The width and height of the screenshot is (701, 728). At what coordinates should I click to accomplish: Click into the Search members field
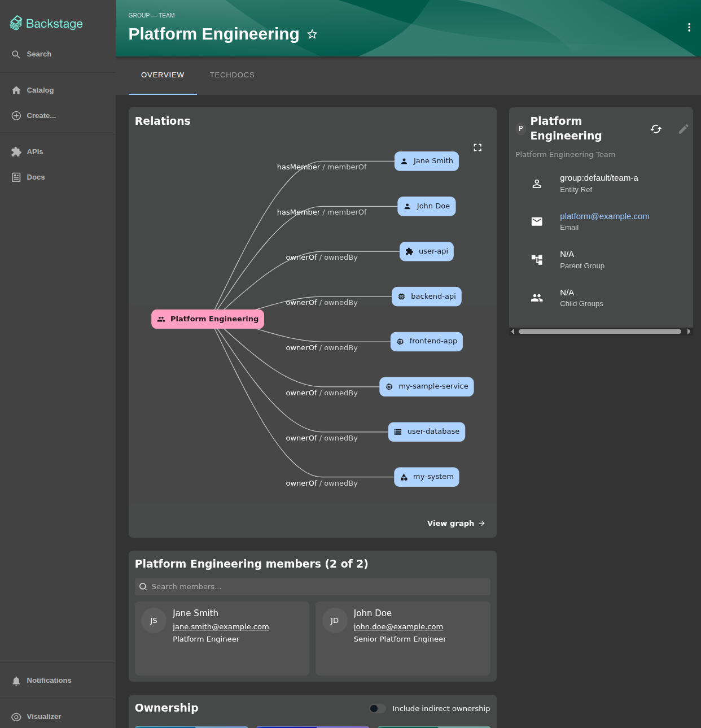pos(313,587)
